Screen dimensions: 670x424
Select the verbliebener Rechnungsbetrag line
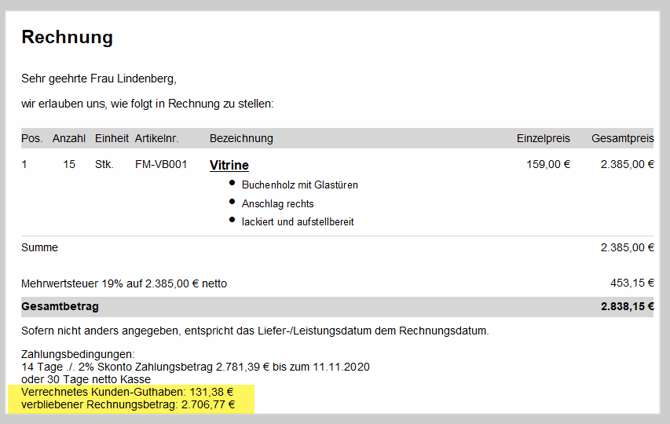128,405
